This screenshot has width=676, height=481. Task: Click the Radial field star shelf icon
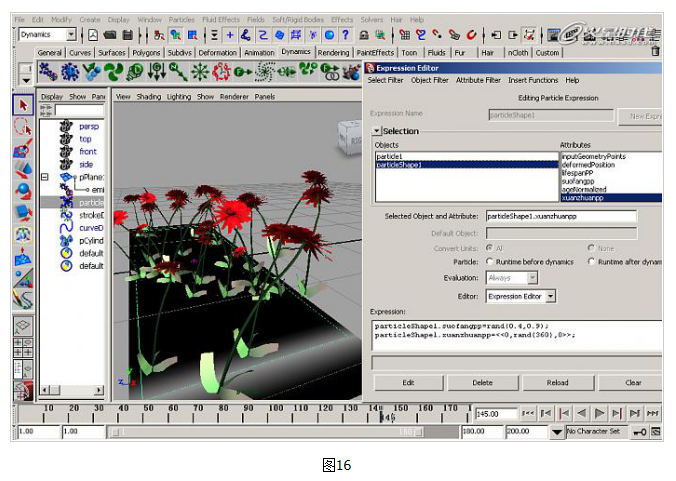point(200,72)
